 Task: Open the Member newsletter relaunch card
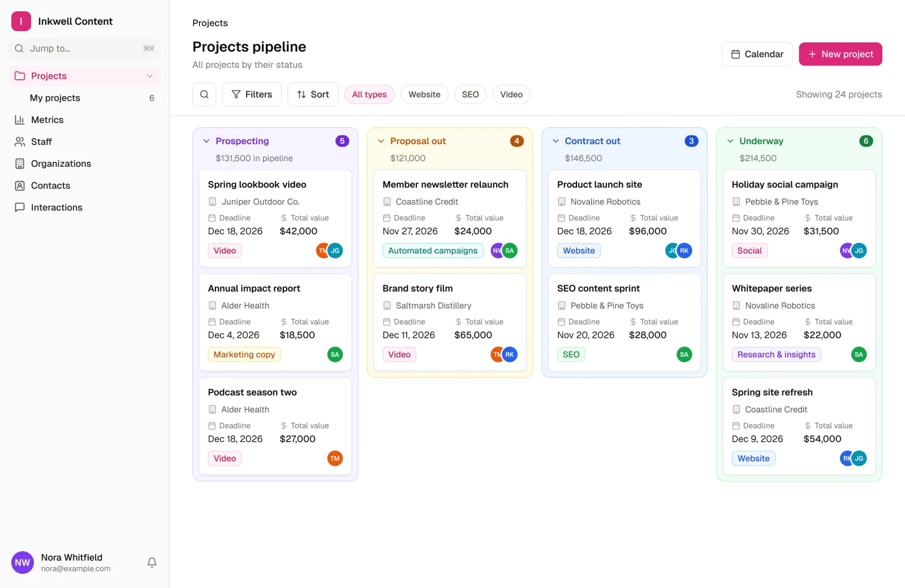[x=450, y=218]
